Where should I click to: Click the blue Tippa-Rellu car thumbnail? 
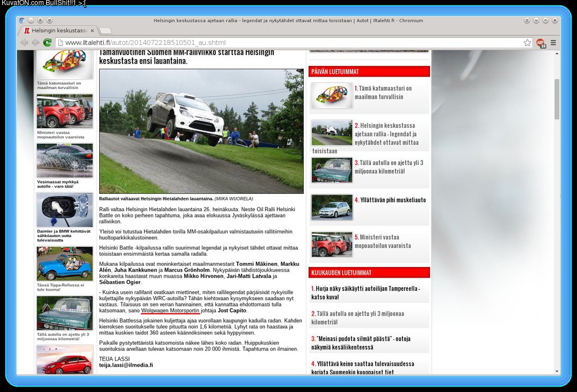[x=64, y=264]
